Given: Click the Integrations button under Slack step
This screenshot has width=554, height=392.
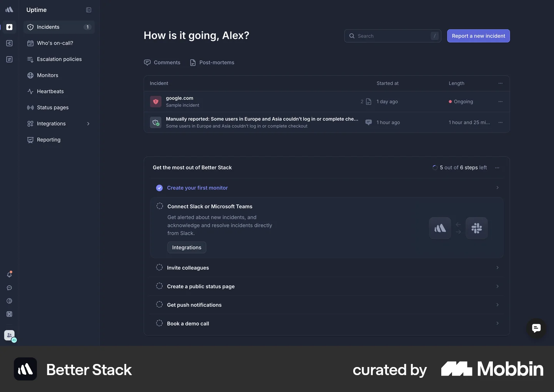Looking at the screenshot, I should click(187, 247).
